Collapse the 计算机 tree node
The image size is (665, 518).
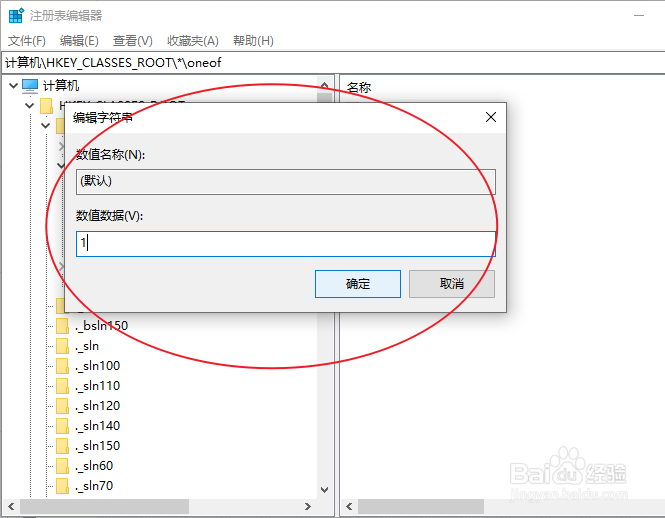(13, 86)
